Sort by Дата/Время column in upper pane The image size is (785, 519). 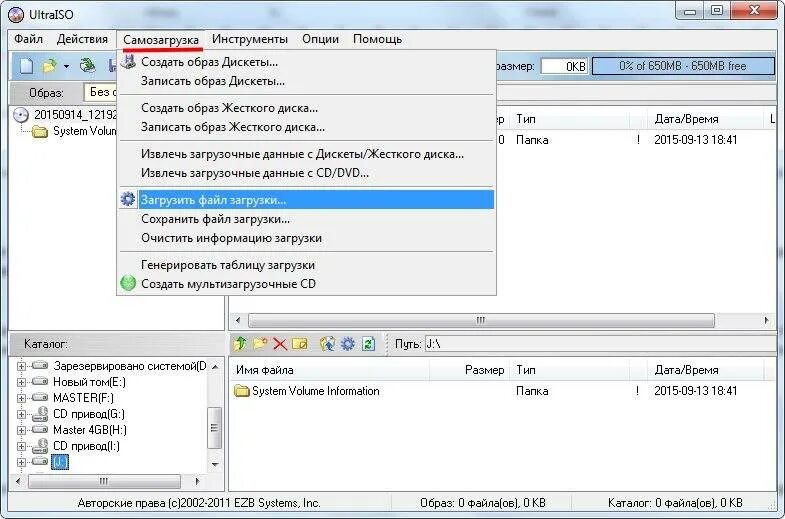coord(705,119)
